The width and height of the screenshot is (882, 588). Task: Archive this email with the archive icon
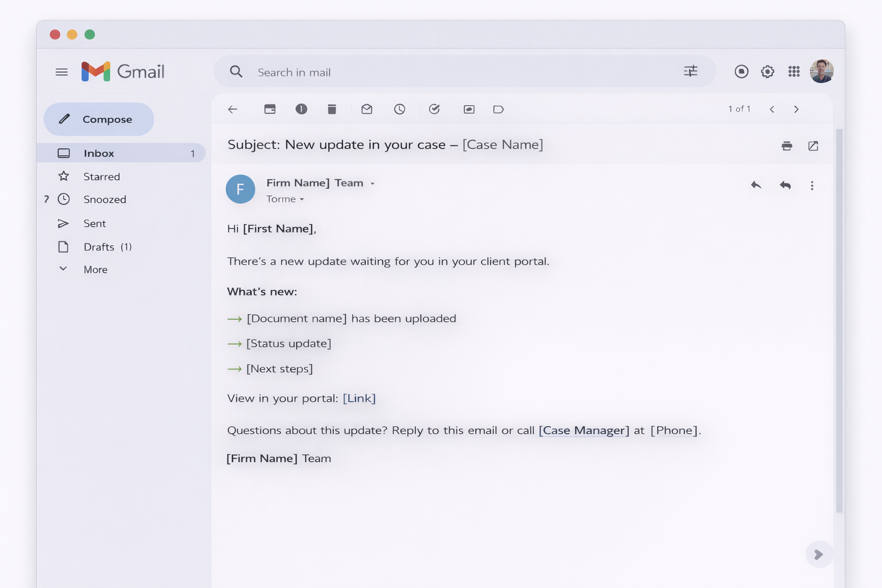coord(270,109)
